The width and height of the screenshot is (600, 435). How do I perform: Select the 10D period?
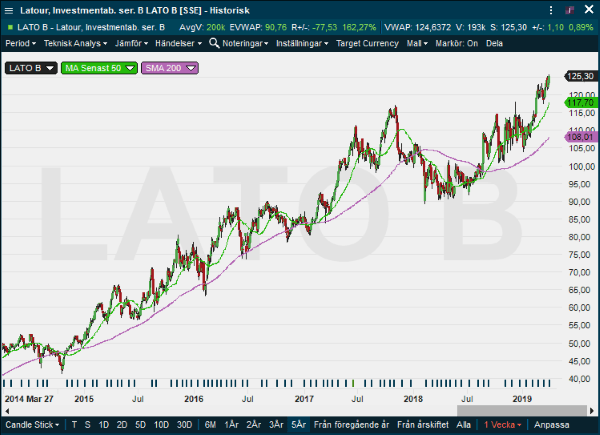pos(161,425)
